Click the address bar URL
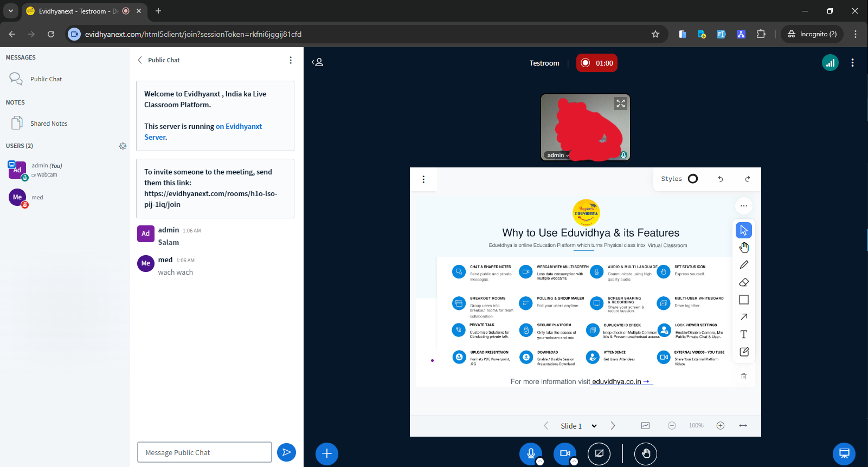Screen dimensions: 868x467 tap(193, 34)
